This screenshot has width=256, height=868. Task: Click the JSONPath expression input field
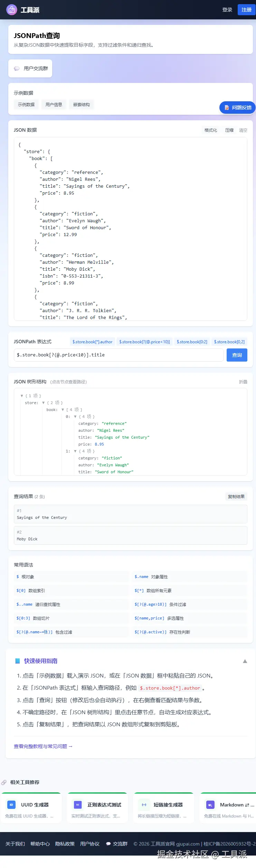coord(119,355)
